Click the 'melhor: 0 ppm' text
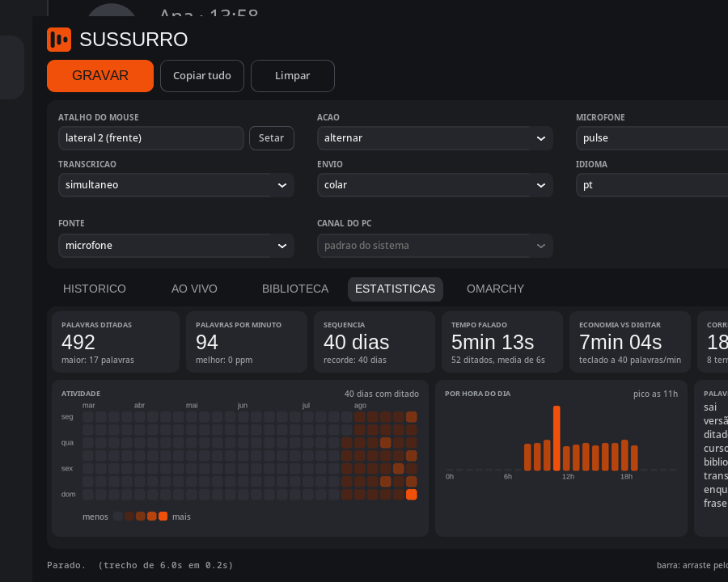The height and width of the screenshot is (582, 728). (x=224, y=361)
